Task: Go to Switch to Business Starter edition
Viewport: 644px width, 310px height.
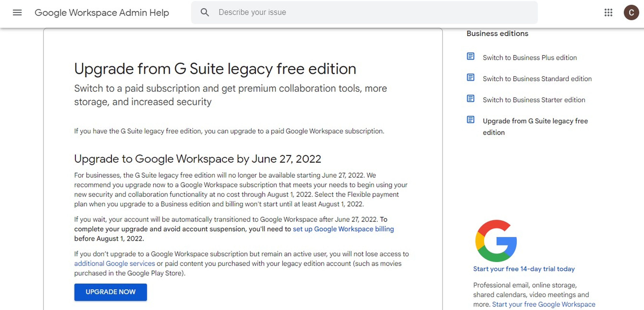Action: click(534, 100)
